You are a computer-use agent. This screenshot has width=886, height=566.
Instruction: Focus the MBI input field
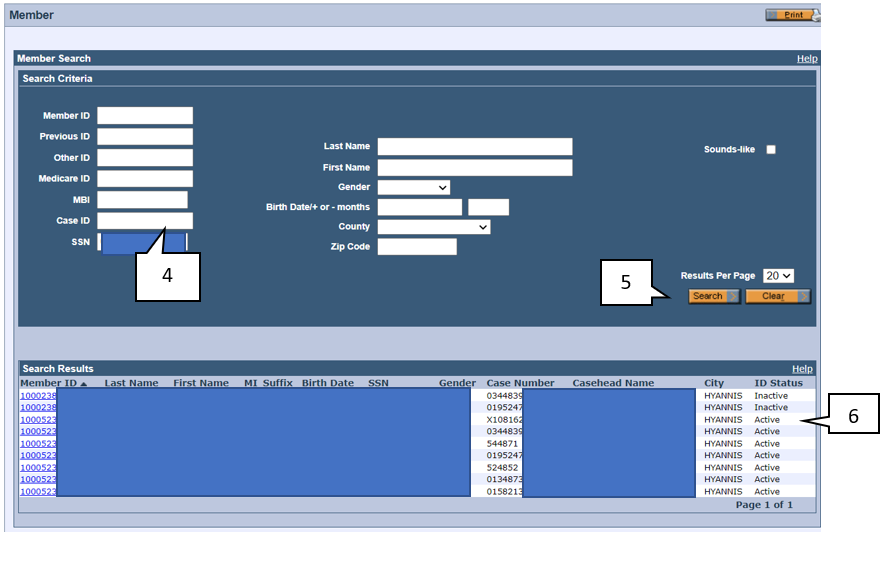142,199
